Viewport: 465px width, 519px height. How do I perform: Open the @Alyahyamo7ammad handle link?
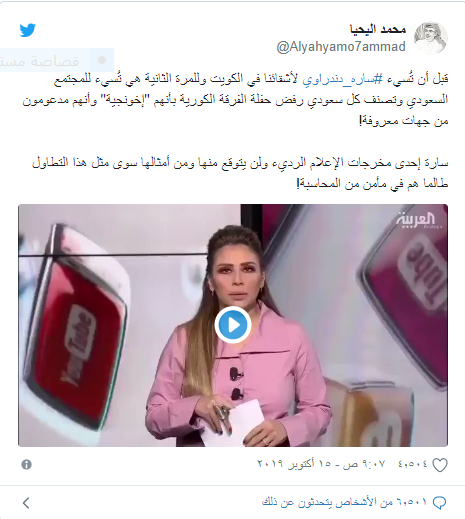341,47
